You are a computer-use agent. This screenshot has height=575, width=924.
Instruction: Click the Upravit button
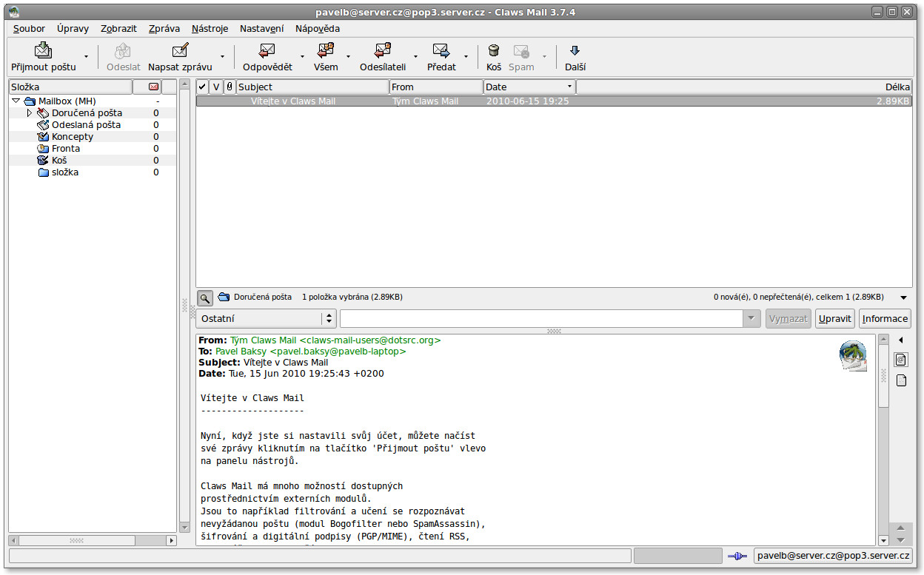(835, 319)
